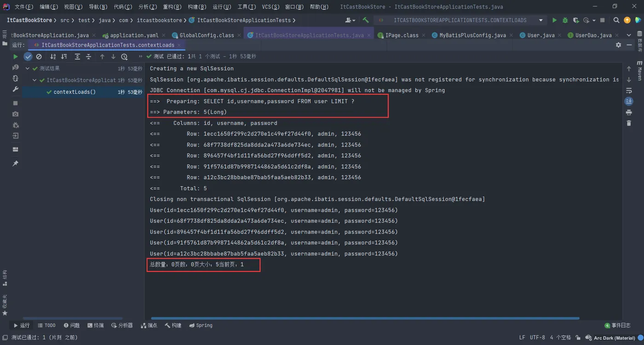Viewport: 644px width, 345px height.
Task: Hide the Run tool window
Action: 629,45
